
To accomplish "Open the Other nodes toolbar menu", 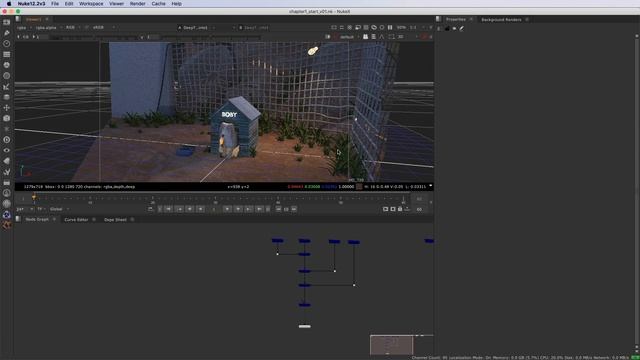I will point(7,182).
